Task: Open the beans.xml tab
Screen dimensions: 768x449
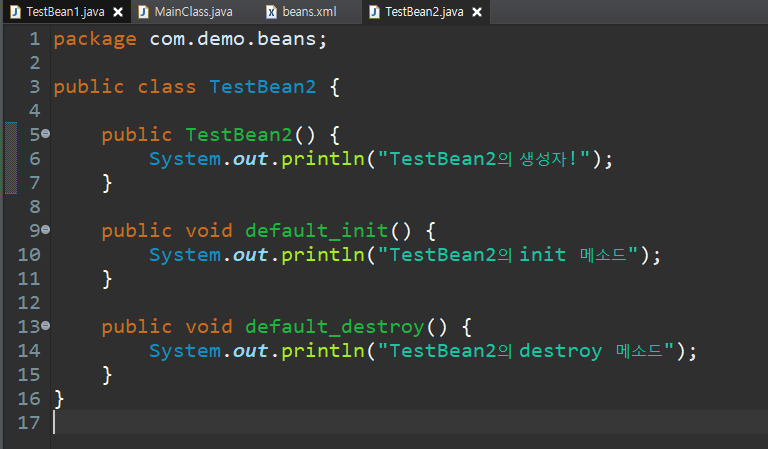Action: pyautogui.click(x=309, y=12)
